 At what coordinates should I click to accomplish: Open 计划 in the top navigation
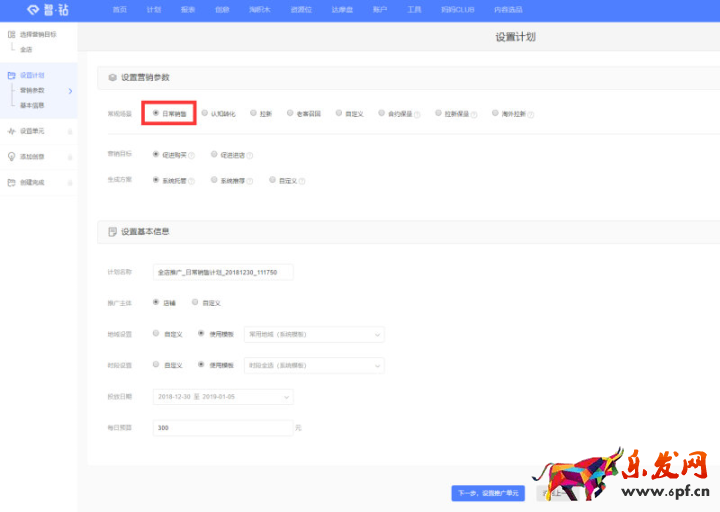point(153,9)
